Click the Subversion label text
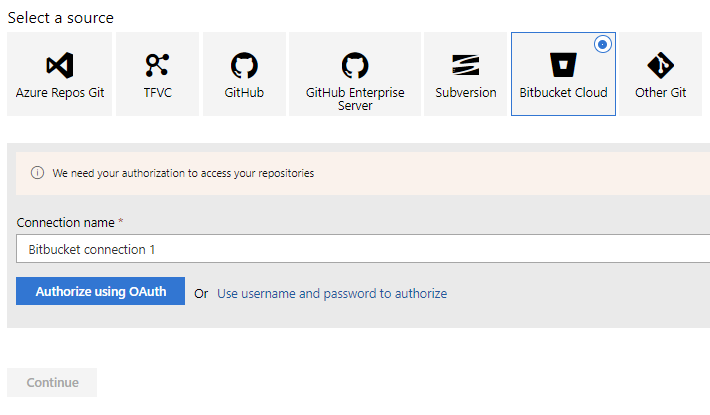 466,93
